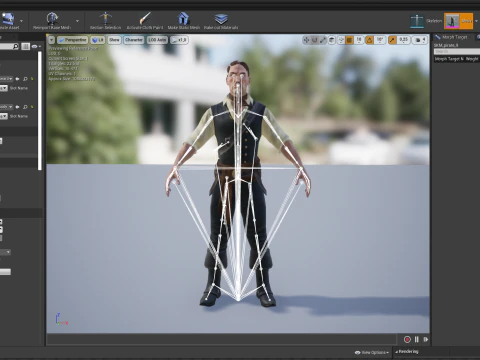
Task: Open the viewport options arrow menu
Action: click(51, 40)
